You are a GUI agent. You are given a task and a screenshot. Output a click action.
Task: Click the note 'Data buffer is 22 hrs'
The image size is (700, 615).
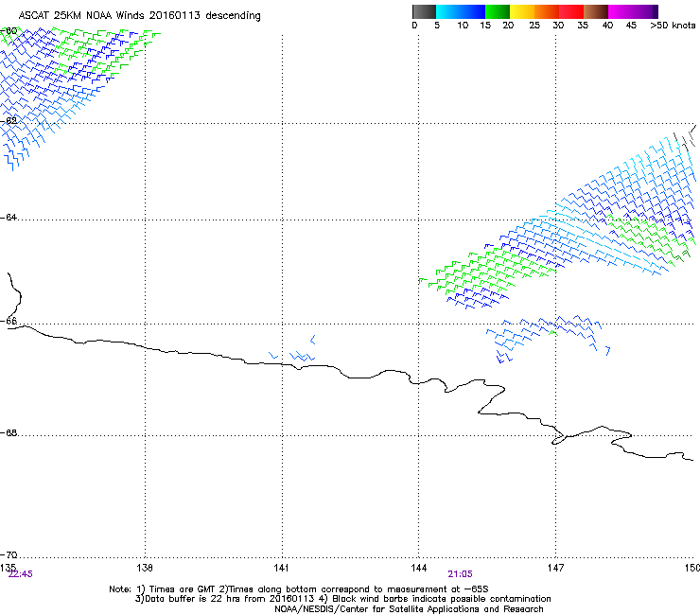coord(194,599)
